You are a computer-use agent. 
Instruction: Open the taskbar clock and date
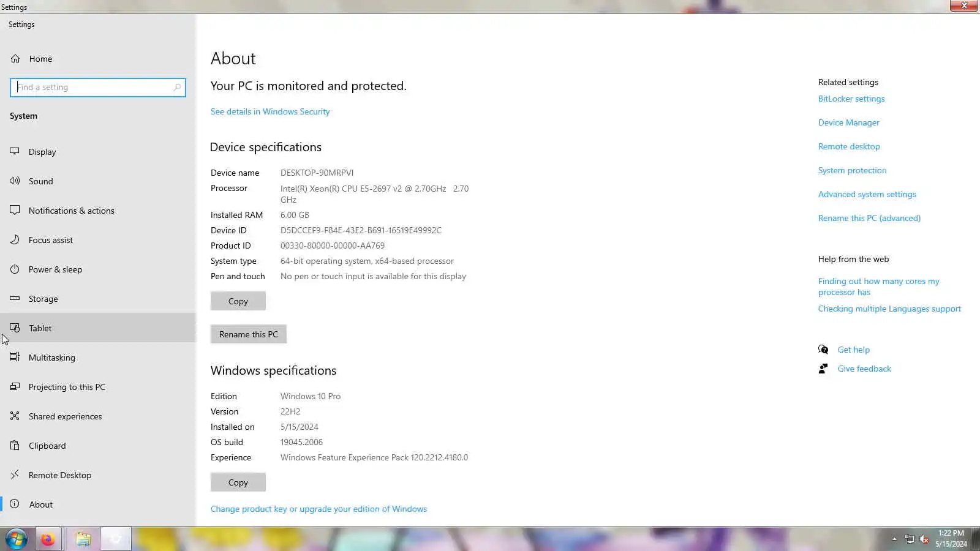pyautogui.click(x=951, y=539)
